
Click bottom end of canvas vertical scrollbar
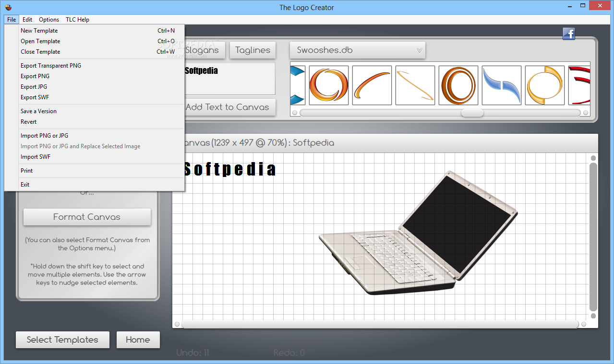[x=593, y=316]
